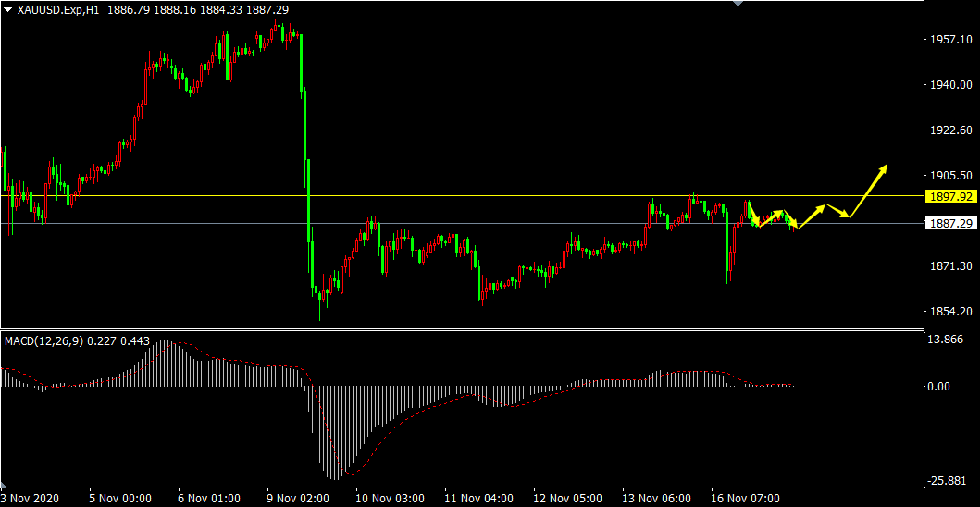Select the yellow 1897.92 price label
980x507 pixels.
coord(951,197)
